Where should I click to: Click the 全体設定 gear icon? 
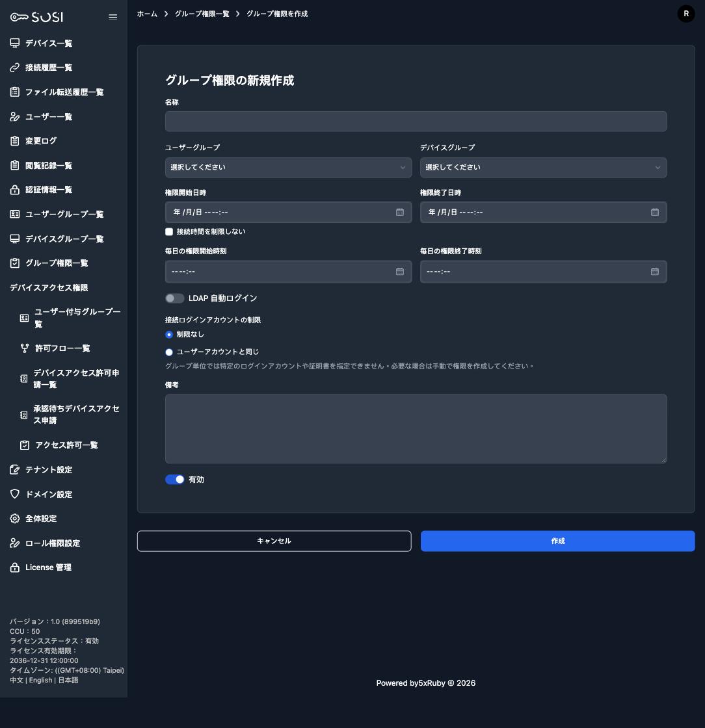pyautogui.click(x=15, y=519)
